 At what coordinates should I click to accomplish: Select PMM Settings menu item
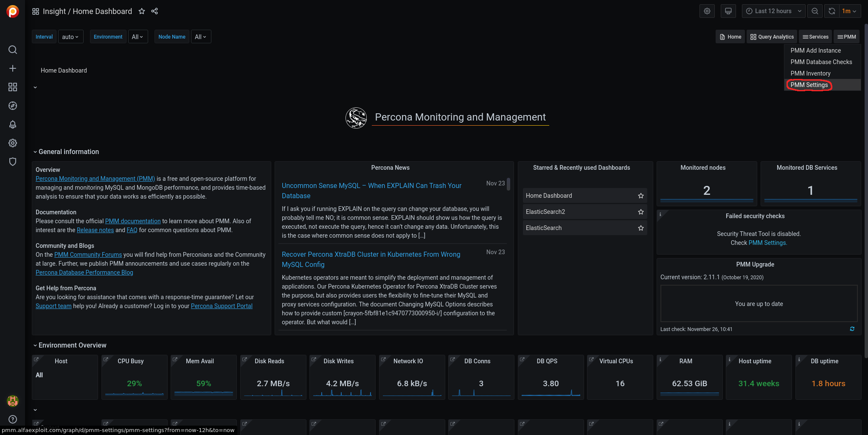pos(822,85)
